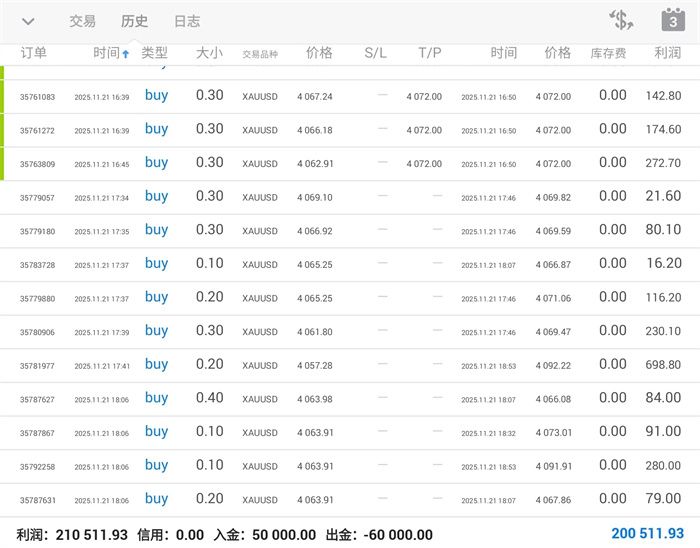Click the open price 4 057.28
Image resolution: width=700 pixels, height=548 pixels.
pos(315,365)
